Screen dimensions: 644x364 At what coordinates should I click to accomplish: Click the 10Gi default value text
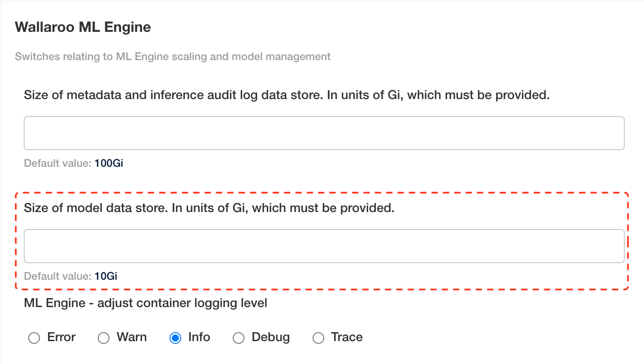coord(106,276)
